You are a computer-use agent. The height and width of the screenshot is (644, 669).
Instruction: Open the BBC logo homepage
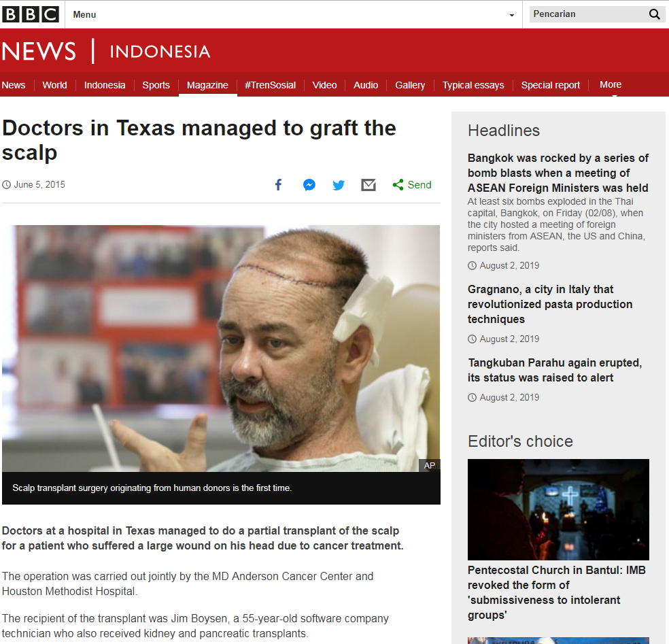point(31,14)
